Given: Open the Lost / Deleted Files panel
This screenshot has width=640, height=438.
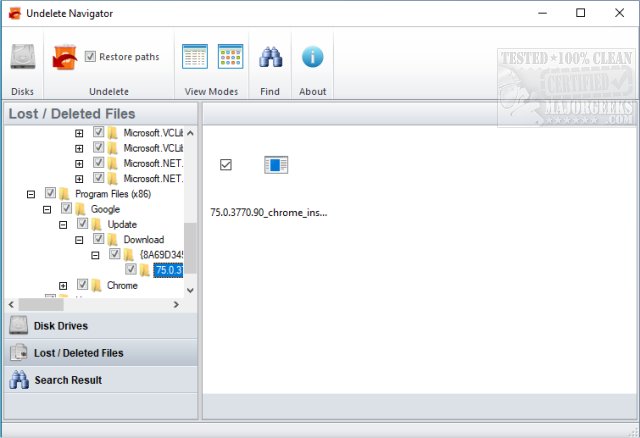Looking at the screenshot, I should tap(101, 353).
